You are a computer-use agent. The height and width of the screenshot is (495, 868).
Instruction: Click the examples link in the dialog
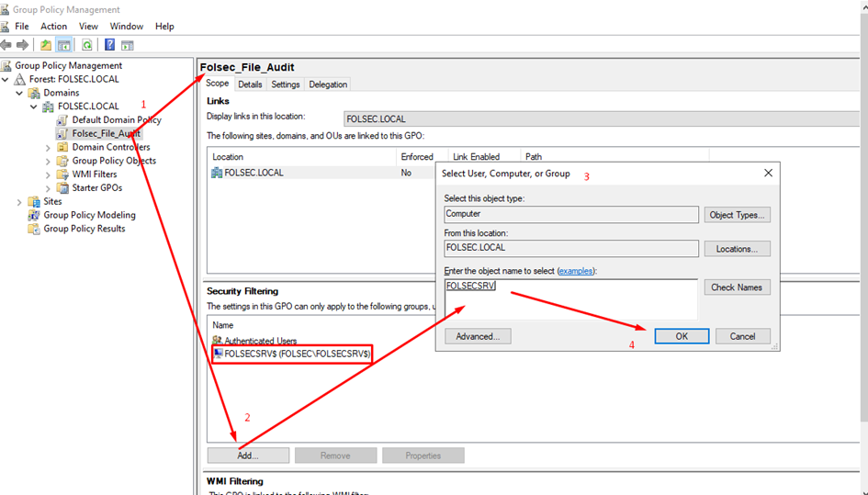pos(575,271)
